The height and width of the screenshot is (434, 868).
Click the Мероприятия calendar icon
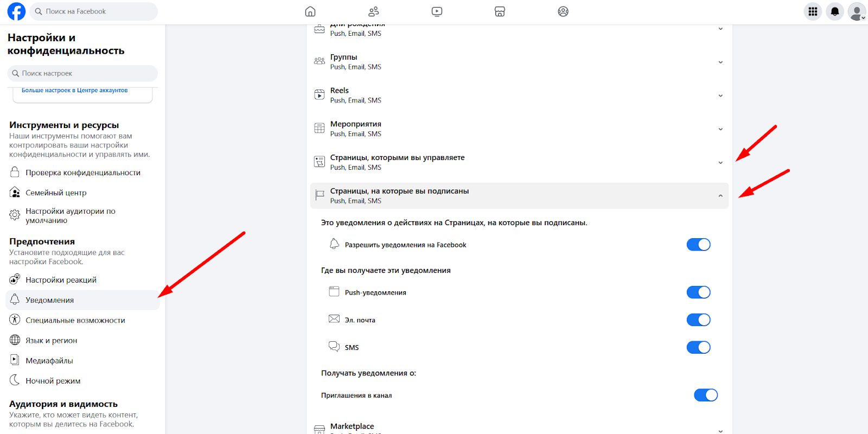point(320,129)
